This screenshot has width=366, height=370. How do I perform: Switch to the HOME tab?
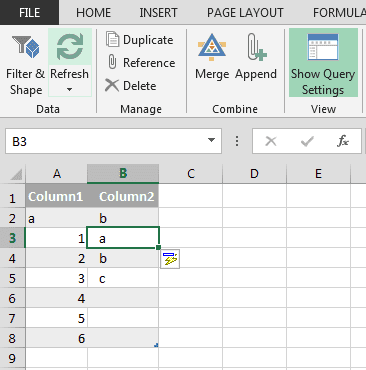[x=93, y=13]
